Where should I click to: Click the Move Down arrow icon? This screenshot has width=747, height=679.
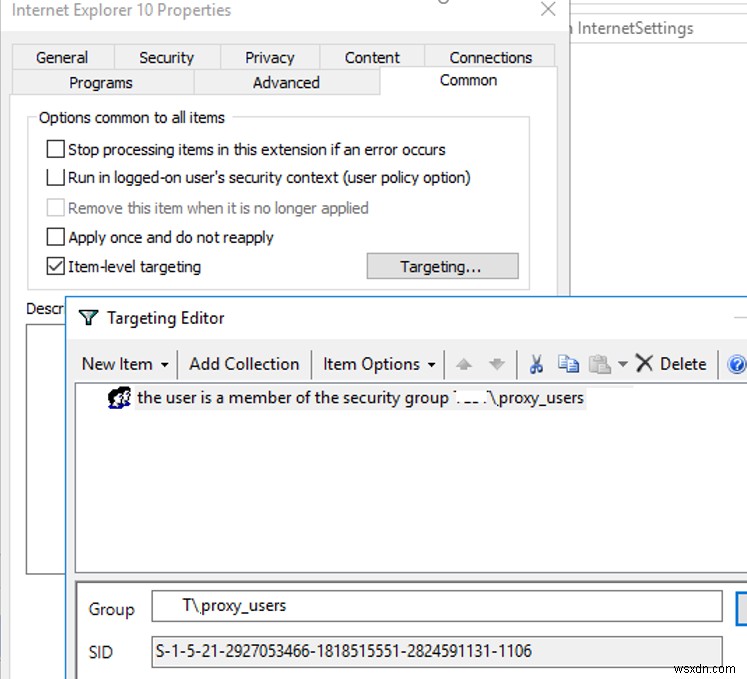(x=497, y=365)
